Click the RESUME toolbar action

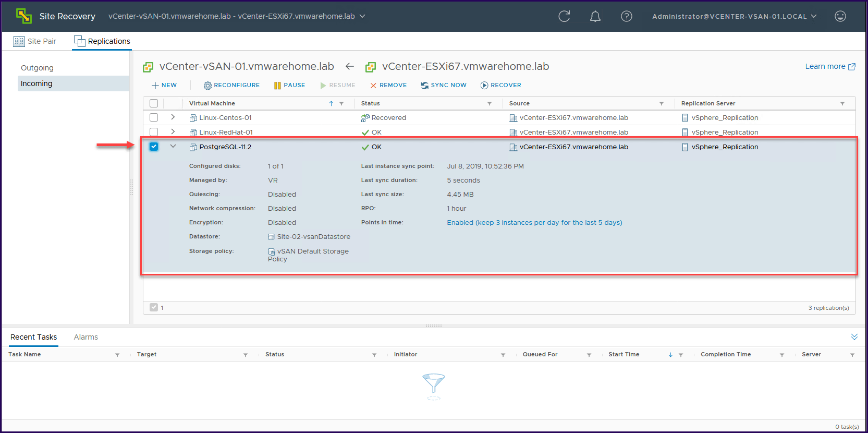coord(337,85)
